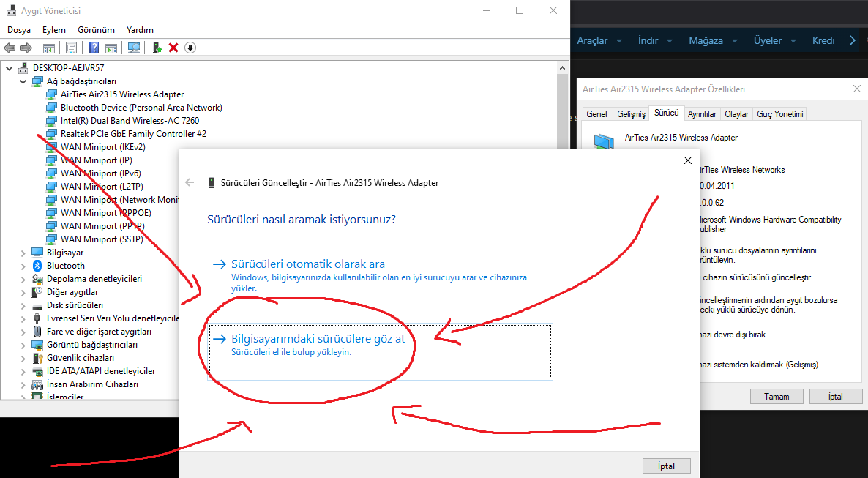The width and height of the screenshot is (868, 478).
Task: Click the DESKTOP-AEJVR57 computer icon
Action: coord(23,68)
